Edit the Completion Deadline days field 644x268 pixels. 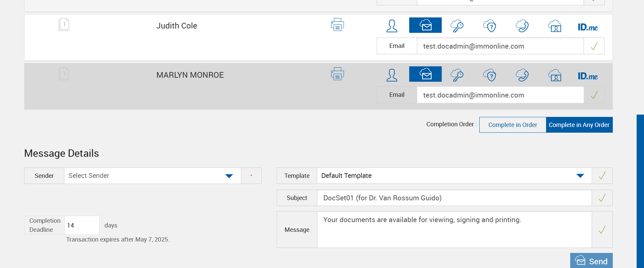[x=82, y=225]
